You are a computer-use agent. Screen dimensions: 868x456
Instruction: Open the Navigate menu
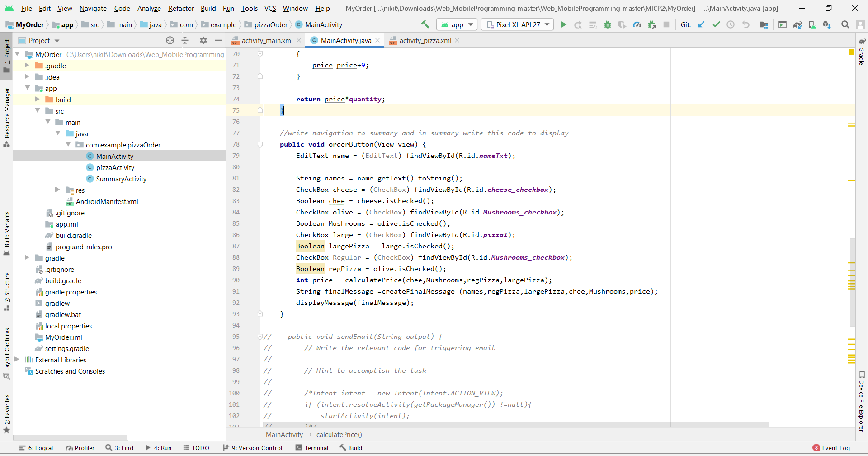(93, 8)
